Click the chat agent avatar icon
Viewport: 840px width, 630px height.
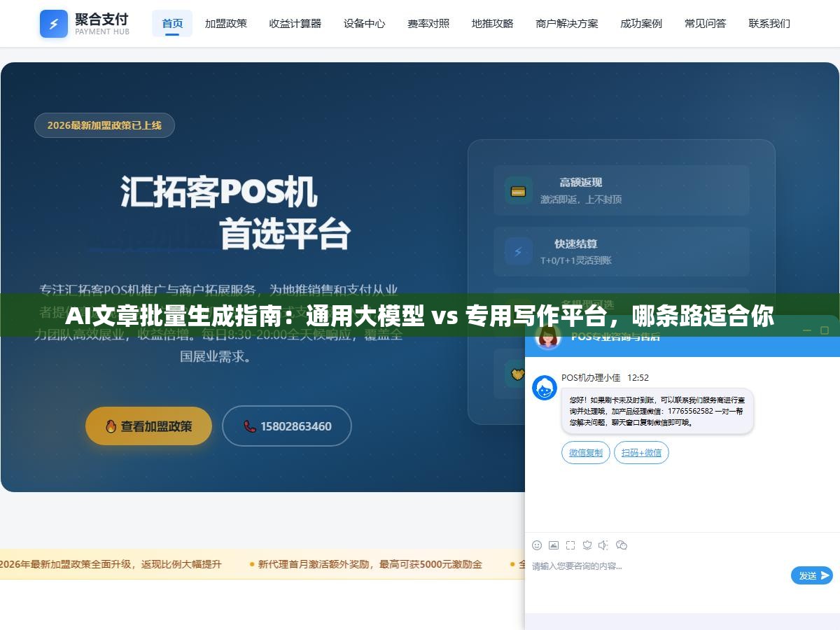[x=545, y=388]
